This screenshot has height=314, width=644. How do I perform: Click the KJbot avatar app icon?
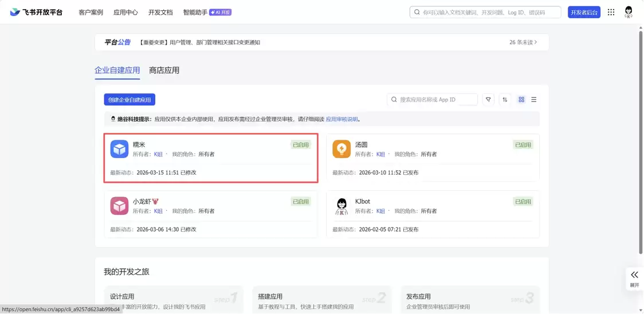(x=341, y=206)
